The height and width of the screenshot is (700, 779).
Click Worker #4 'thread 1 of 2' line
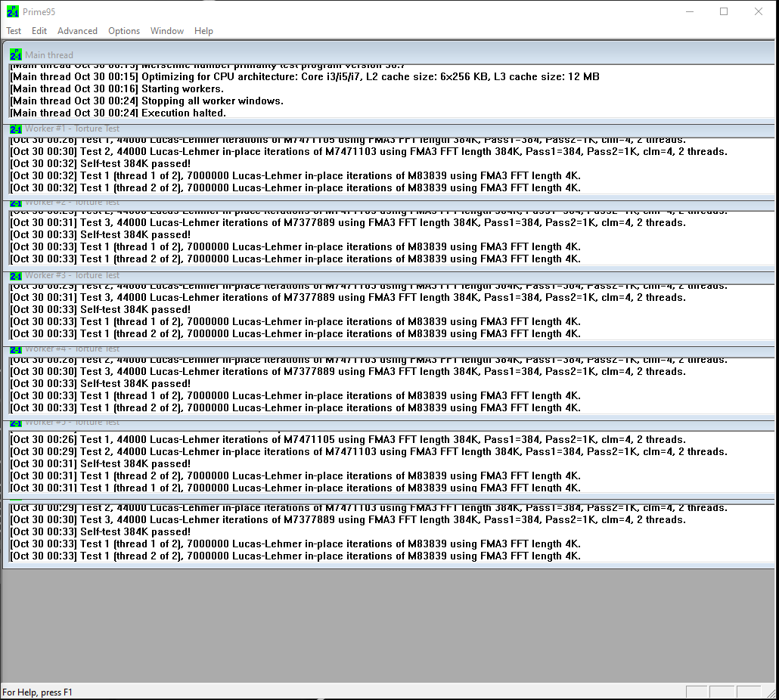295,395
